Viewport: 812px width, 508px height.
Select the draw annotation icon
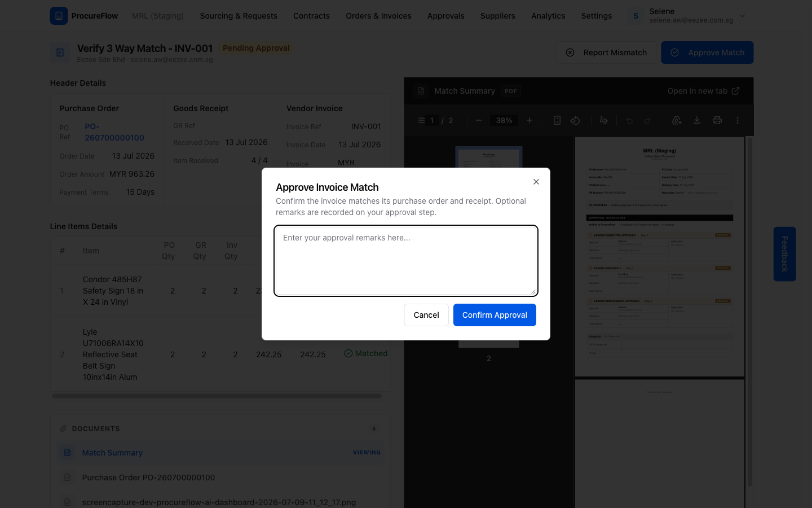[x=603, y=120]
